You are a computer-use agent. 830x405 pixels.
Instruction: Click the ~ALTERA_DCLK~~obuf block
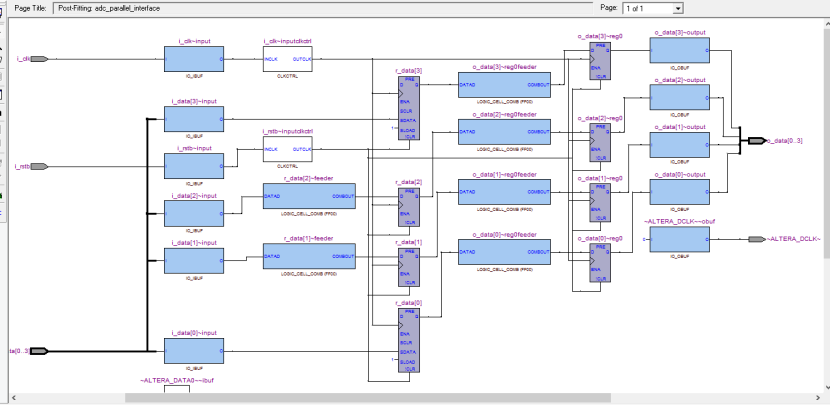pyautogui.click(x=679, y=240)
